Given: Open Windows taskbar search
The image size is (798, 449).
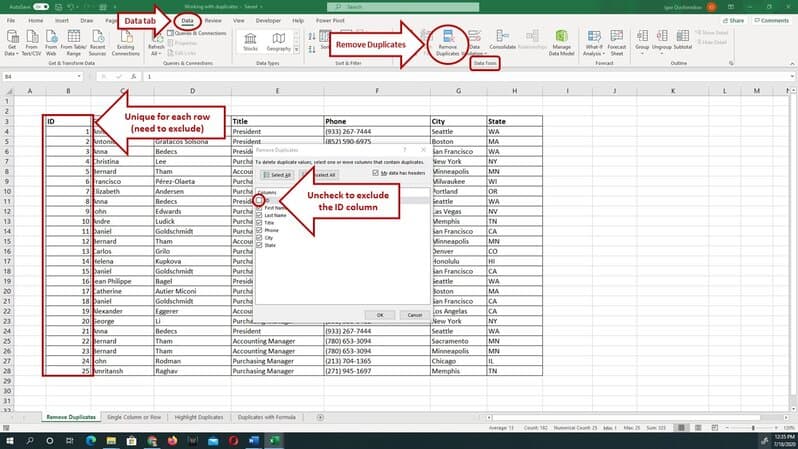Looking at the screenshot, I should 30,440.
